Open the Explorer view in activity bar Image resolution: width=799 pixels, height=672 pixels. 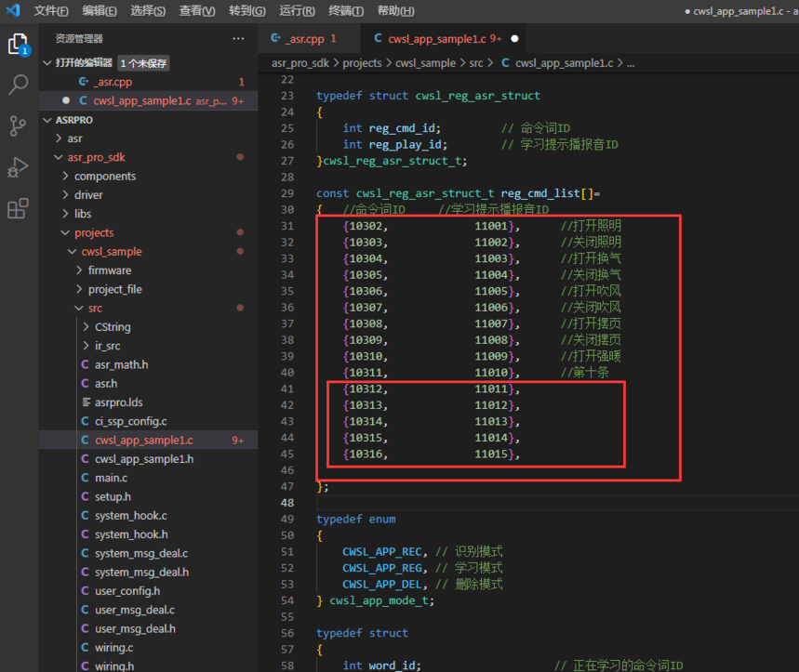pyautogui.click(x=19, y=45)
